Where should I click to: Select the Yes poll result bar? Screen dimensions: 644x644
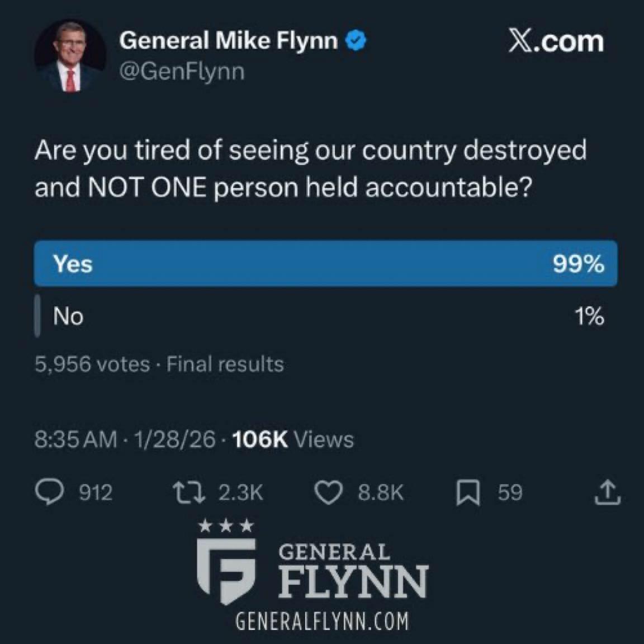[x=326, y=264]
